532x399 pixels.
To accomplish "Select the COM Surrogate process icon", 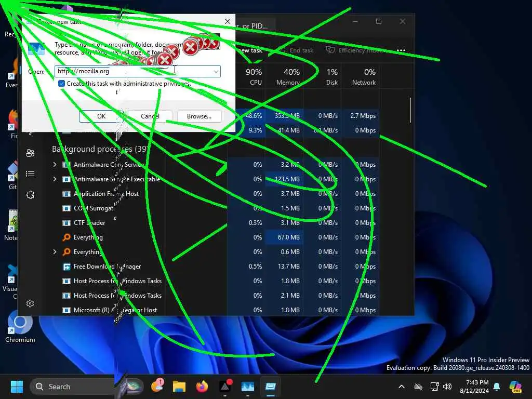I will tap(66, 208).
